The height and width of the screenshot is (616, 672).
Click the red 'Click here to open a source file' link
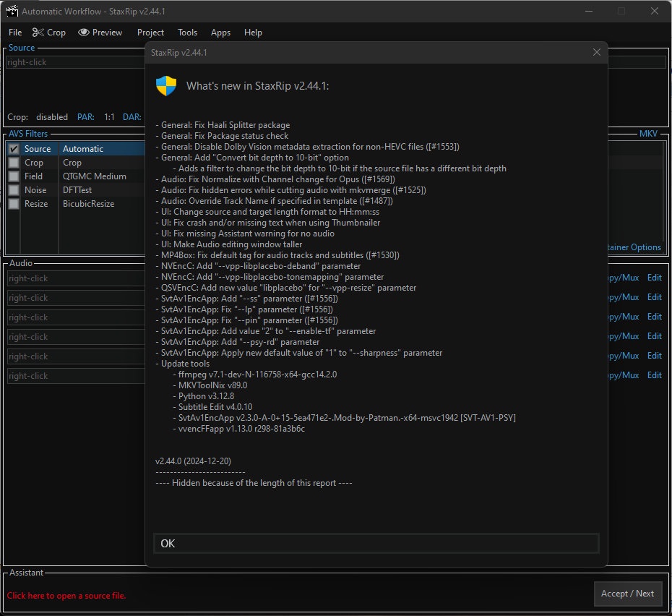pos(66,596)
